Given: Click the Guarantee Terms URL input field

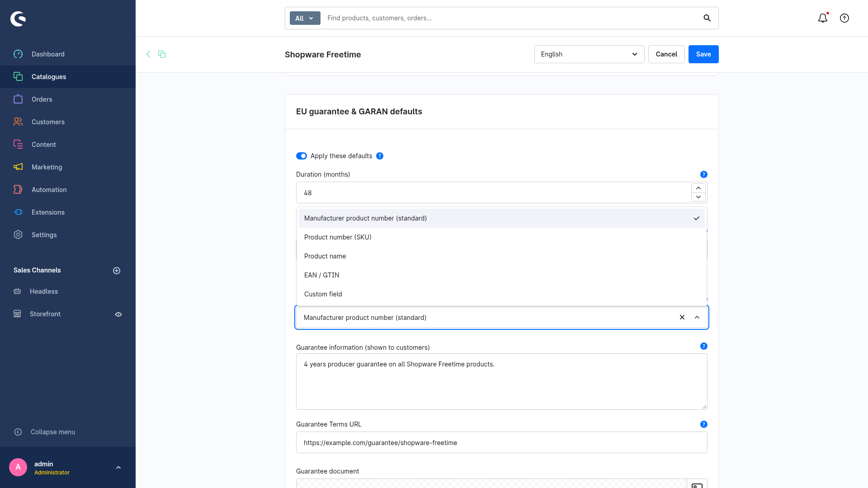Looking at the screenshot, I should coord(502,442).
